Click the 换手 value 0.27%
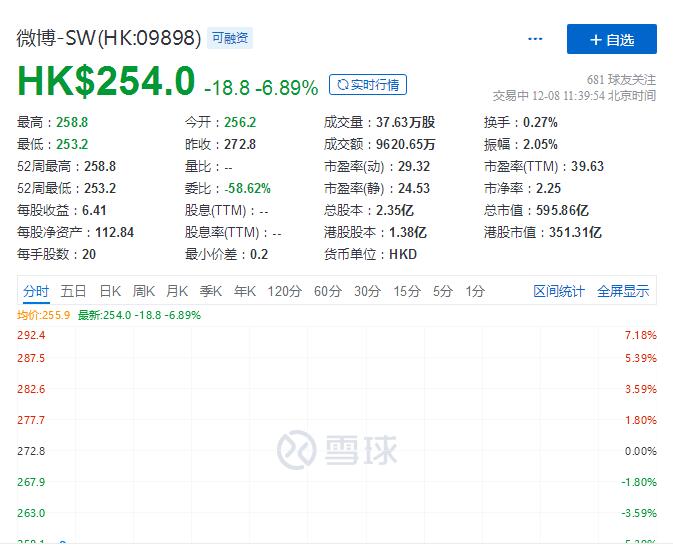Viewport: 673px width, 559px height. pos(540,122)
